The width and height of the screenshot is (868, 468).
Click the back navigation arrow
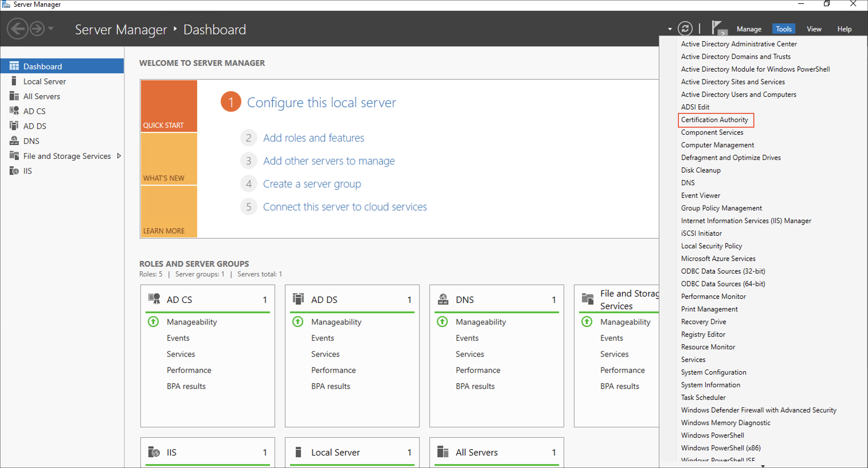(x=17, y=29)
